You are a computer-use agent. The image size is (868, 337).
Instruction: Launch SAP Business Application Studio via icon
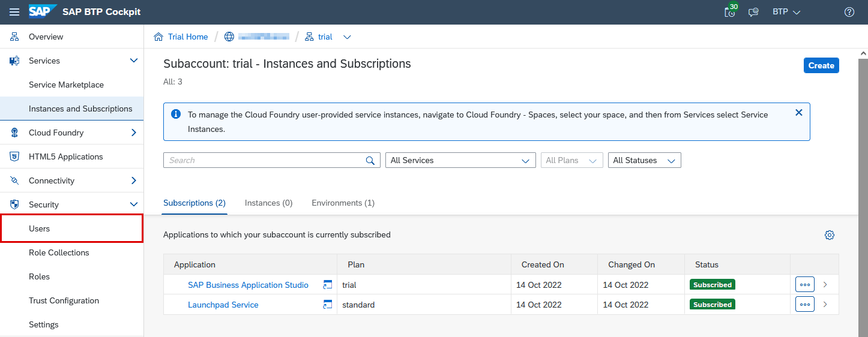(x=328, y=285)
